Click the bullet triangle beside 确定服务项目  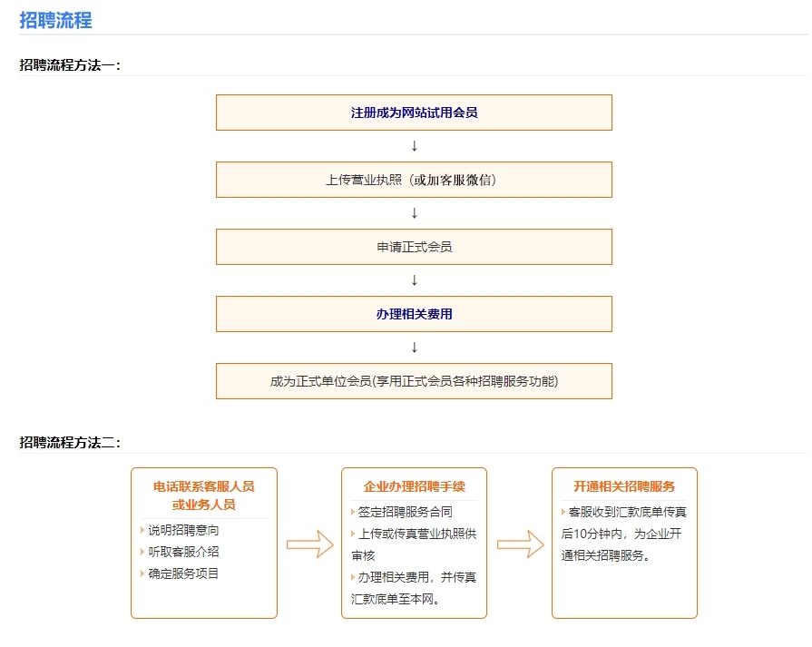[142, 573]
